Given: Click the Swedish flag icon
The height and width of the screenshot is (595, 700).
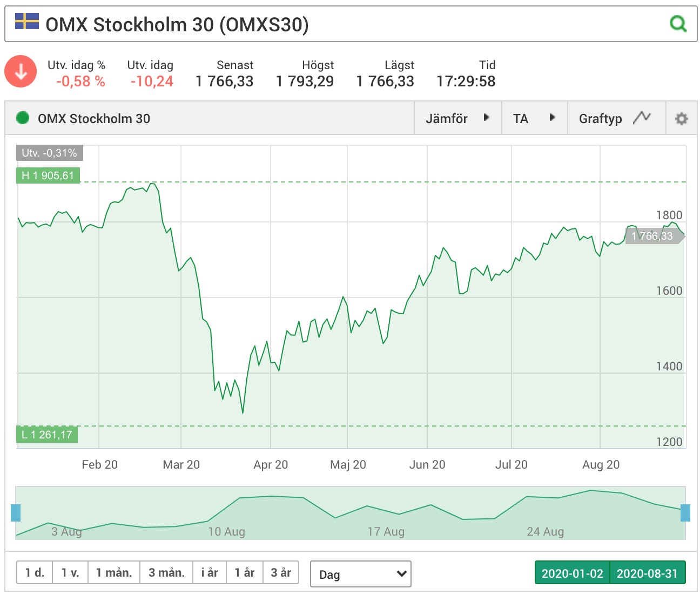Looking at the screenshot, I should point(27,22).
